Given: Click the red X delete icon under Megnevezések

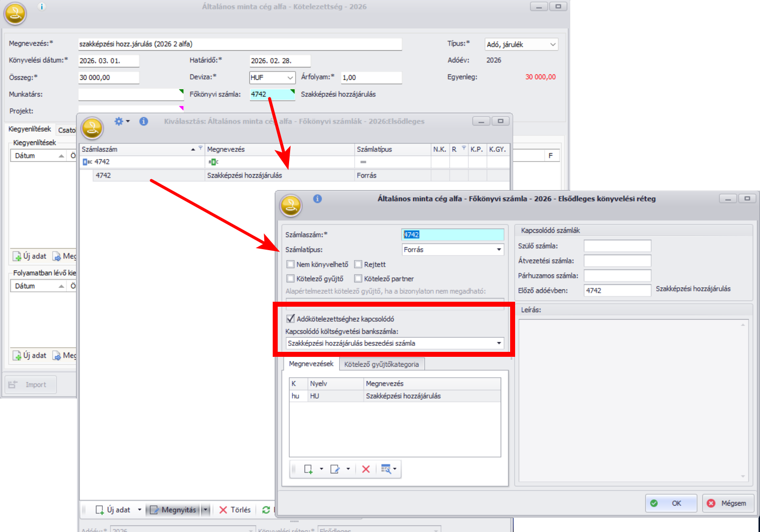Looking at the screenshot, I should coord(366,469).
